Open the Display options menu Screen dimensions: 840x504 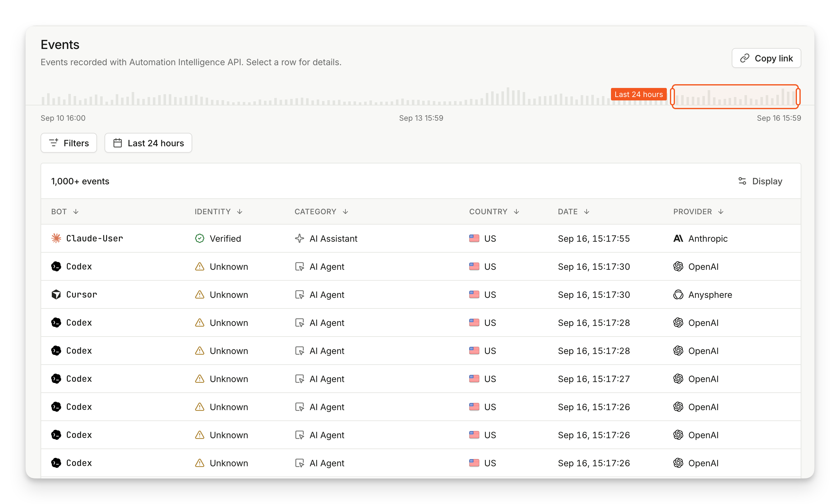760,181
